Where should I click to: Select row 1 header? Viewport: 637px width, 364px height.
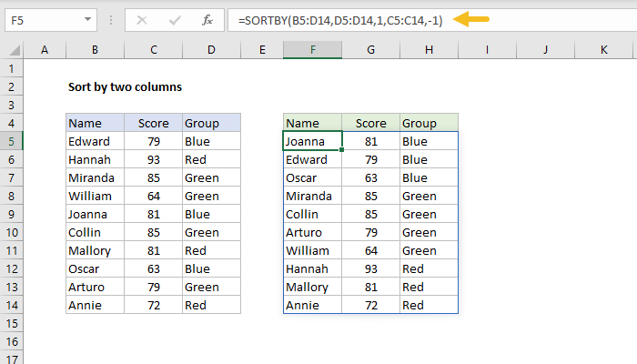point(11,68)
